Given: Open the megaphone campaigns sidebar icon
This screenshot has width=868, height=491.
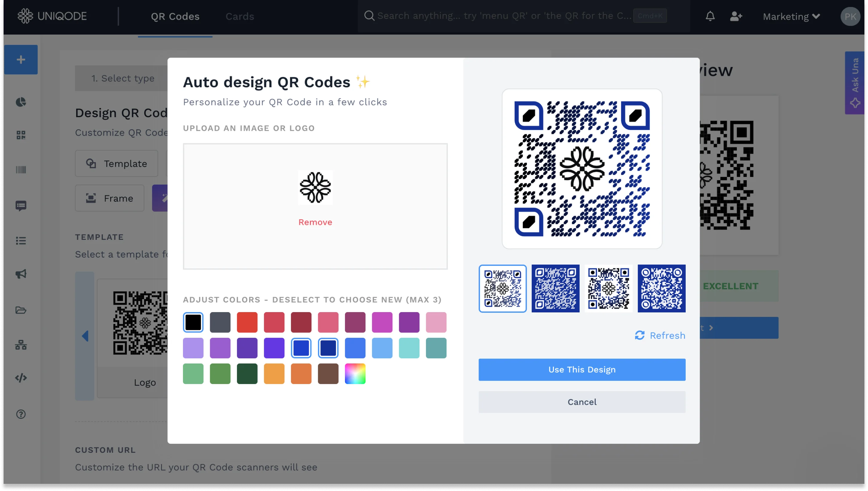Looking at the screenshot, I should pyautogui.click(x=21, y=274).
